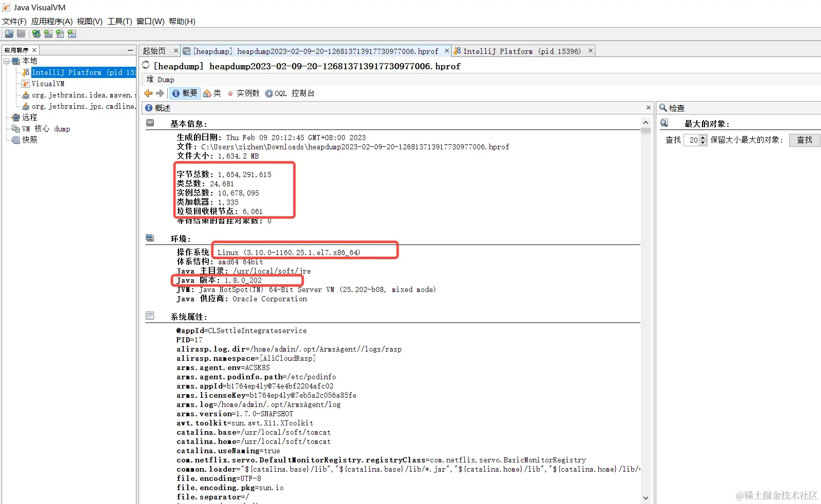The height and width of the screenshot is (504, 821).
Task: Click the overview scrollbar up arrow
Action: 646,123
